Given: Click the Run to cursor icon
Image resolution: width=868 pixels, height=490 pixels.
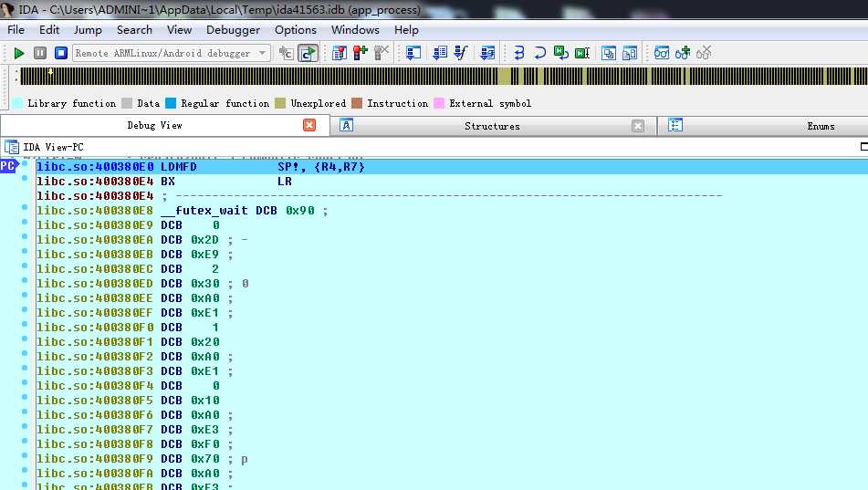Looking at the screenshot, I should [x=581, y=53].
